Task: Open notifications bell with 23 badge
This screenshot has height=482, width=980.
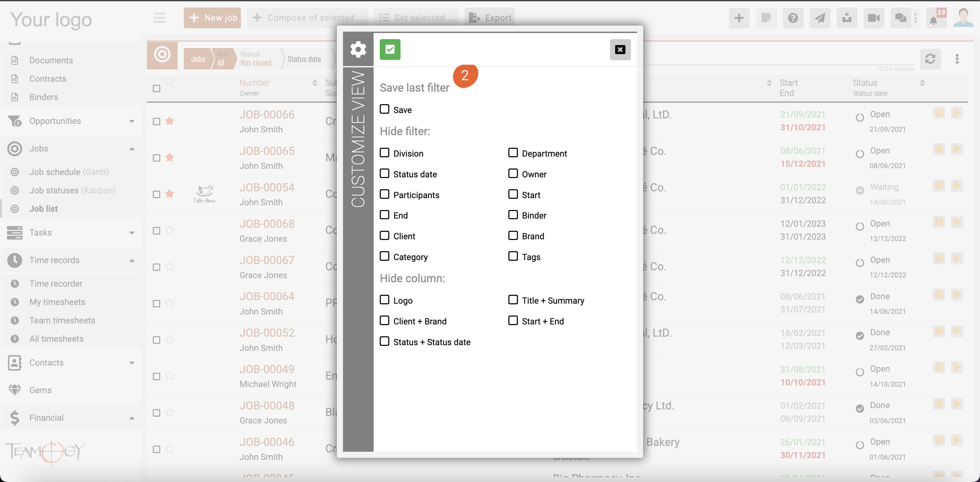Action: pyautogui.click(x=936, y=18)
